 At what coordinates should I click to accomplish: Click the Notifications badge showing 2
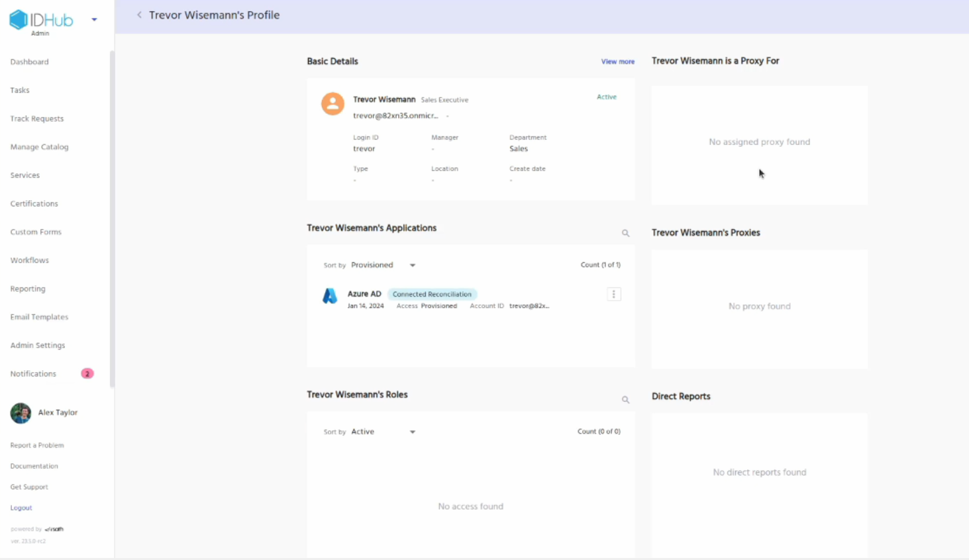[87, 374]
